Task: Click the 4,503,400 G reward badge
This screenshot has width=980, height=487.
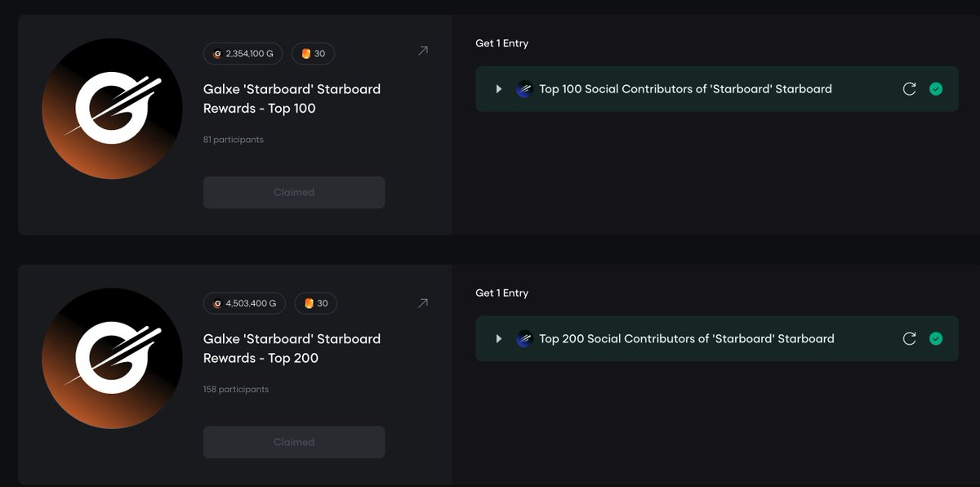Action: click(x=244, y=304)
